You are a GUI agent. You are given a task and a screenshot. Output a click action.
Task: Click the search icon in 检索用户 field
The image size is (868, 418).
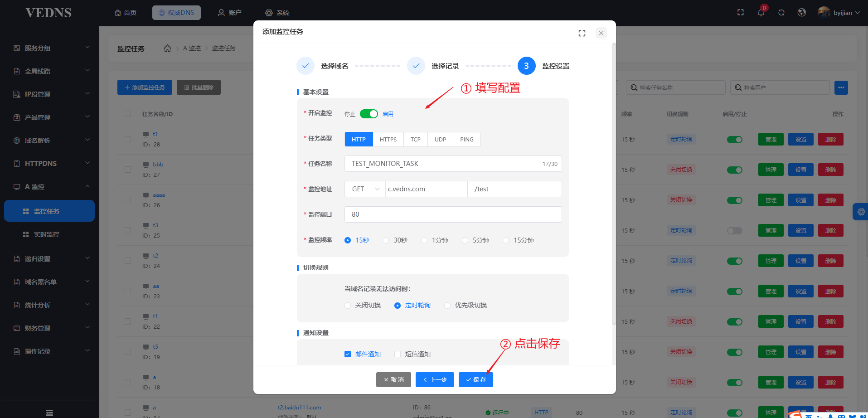738,87
